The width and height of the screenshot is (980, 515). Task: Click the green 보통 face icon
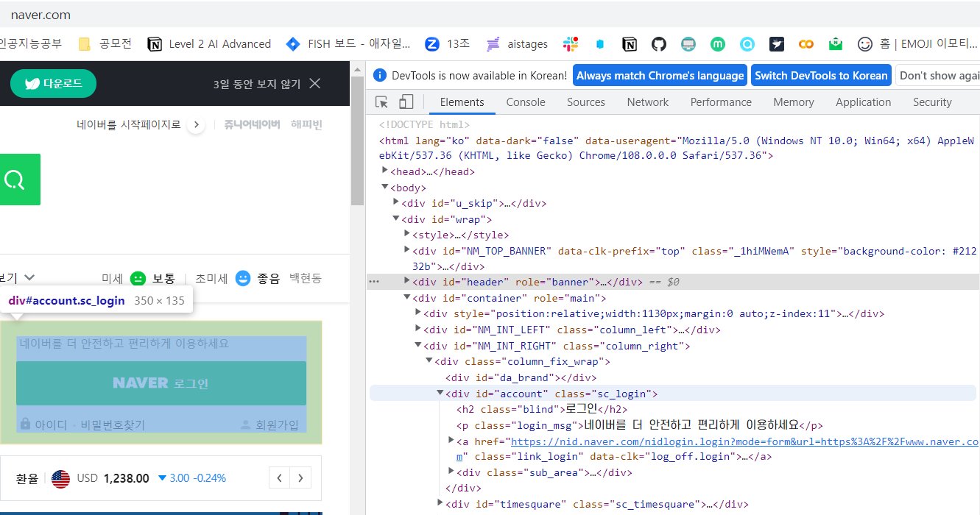pos(138,278)
